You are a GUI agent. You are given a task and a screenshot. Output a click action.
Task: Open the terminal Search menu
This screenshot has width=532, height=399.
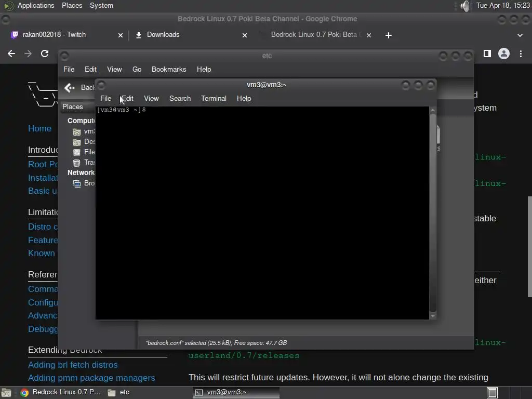pos(180,98)
